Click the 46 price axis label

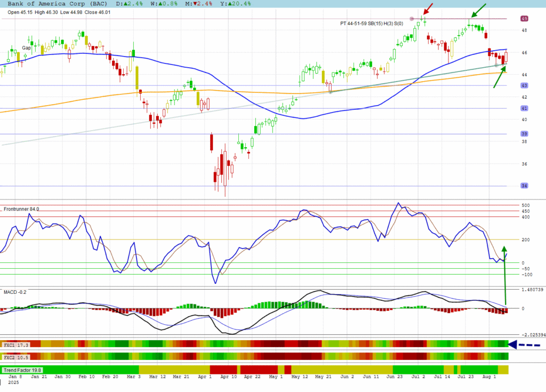(525, 53)
